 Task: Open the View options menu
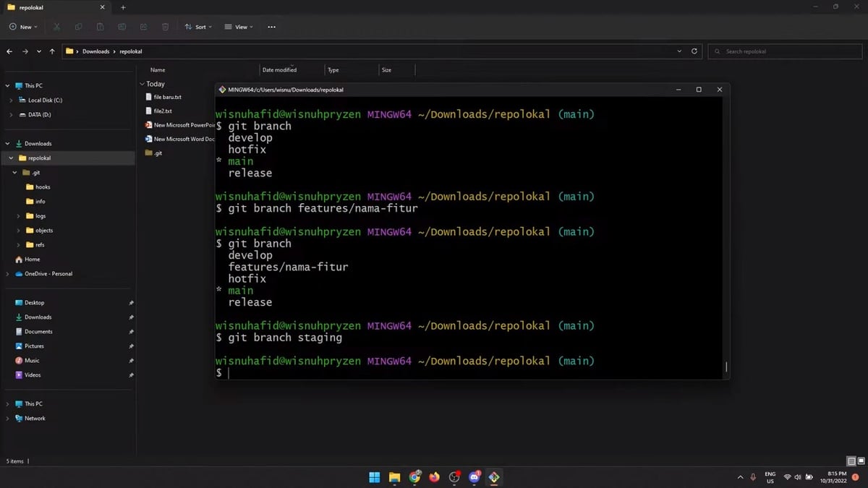[x=238, y=27]
